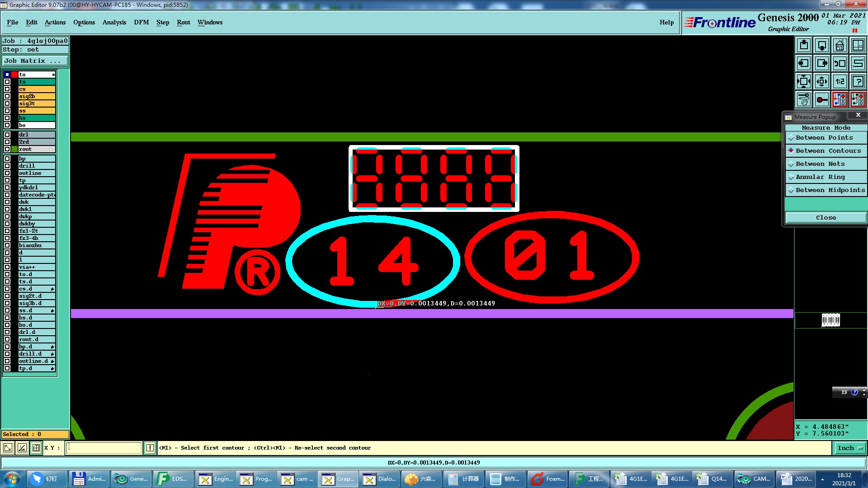Zoom in with four inward arrows icon
Screen dimensions: 868x488
point(804,81)
